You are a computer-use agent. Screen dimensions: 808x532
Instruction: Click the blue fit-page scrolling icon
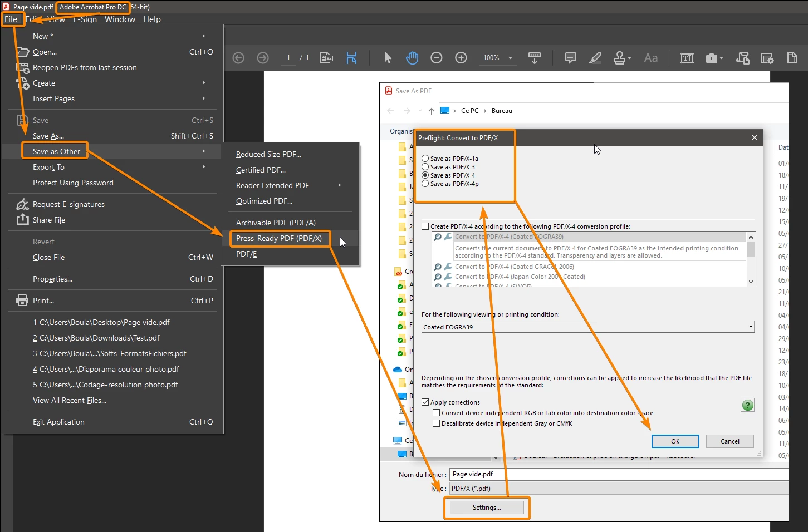[x=351, y=58]
